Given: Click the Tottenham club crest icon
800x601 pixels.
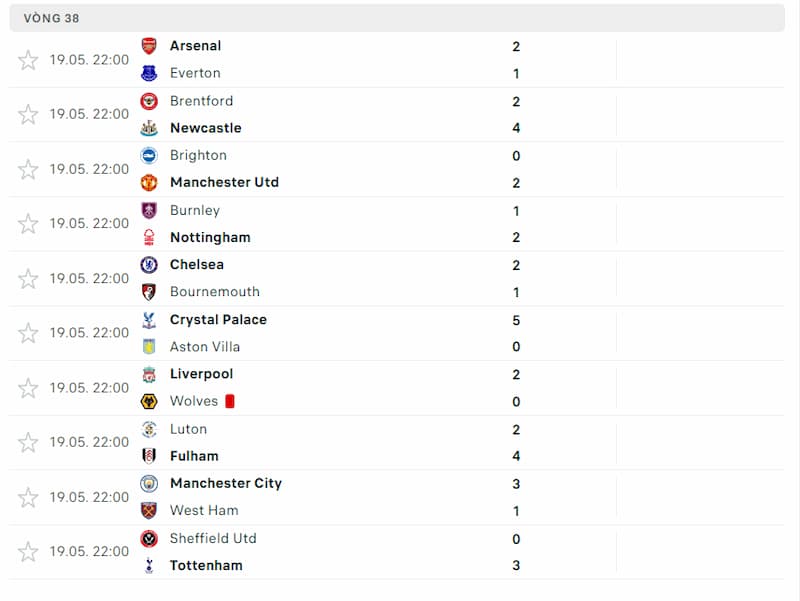Looking at the screenshot, I should 149,565.
